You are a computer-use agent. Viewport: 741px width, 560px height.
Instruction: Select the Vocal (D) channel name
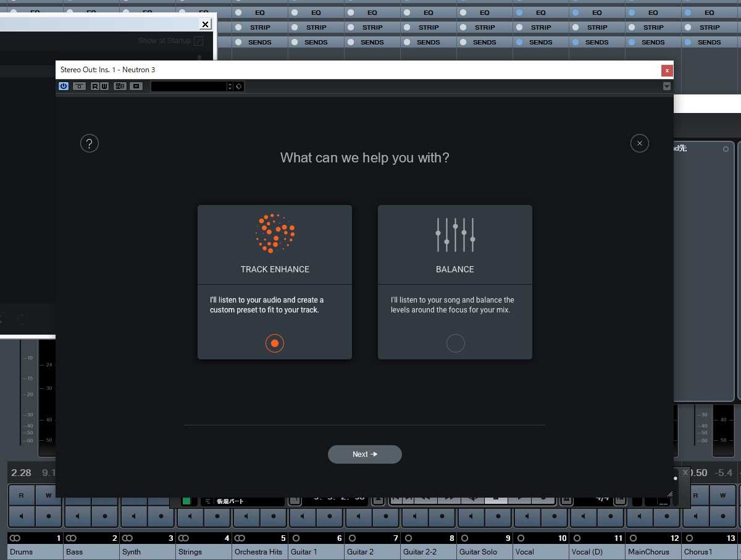coord(597,552)
